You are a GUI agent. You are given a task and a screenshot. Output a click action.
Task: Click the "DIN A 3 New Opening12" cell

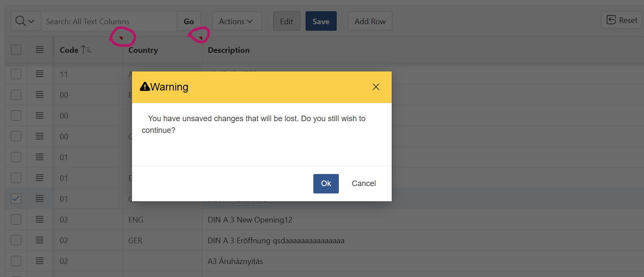[x=250, y=220]
